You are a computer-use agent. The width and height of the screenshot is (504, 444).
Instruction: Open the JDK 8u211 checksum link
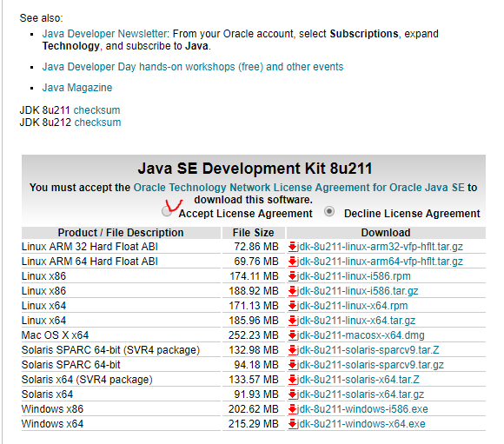tap(96, 110)
